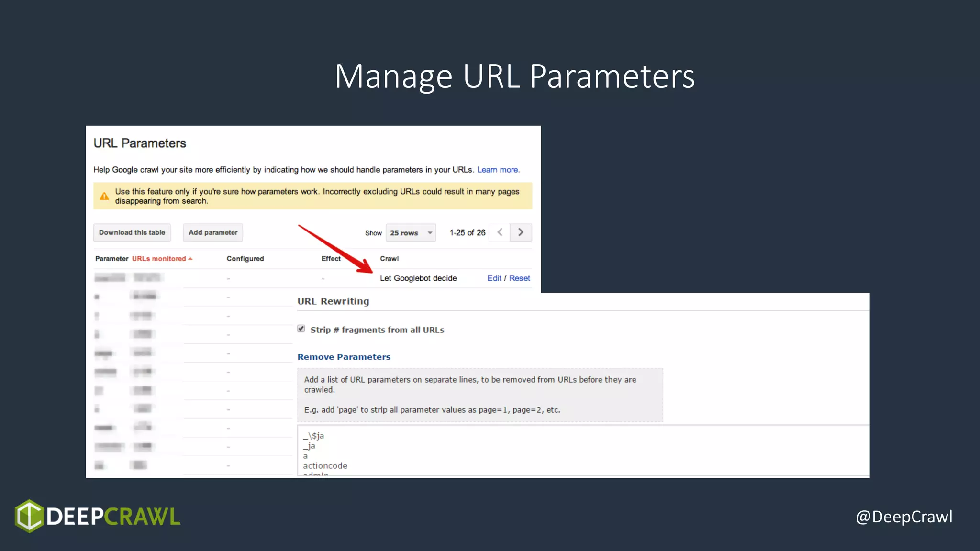Click the Download this table button

(132, 232)
